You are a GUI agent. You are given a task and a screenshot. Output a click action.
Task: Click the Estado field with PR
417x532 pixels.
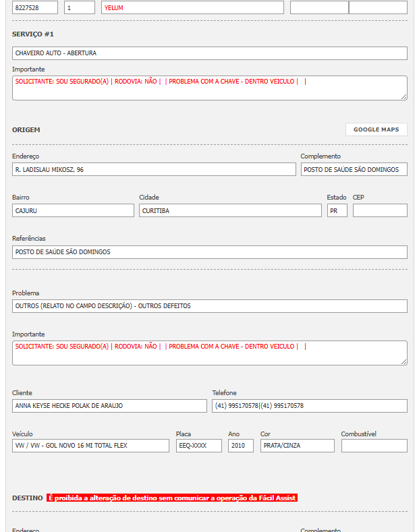(x=337, y=210)
